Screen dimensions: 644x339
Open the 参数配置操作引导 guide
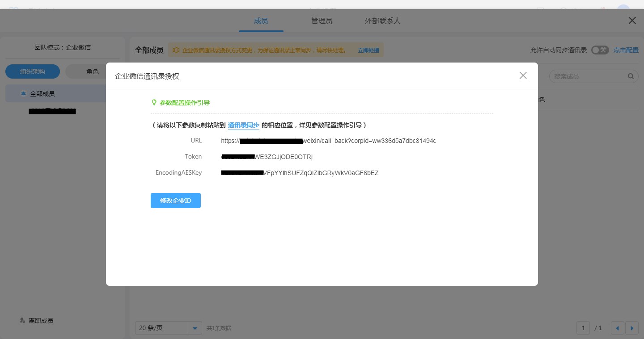[184, 103]
